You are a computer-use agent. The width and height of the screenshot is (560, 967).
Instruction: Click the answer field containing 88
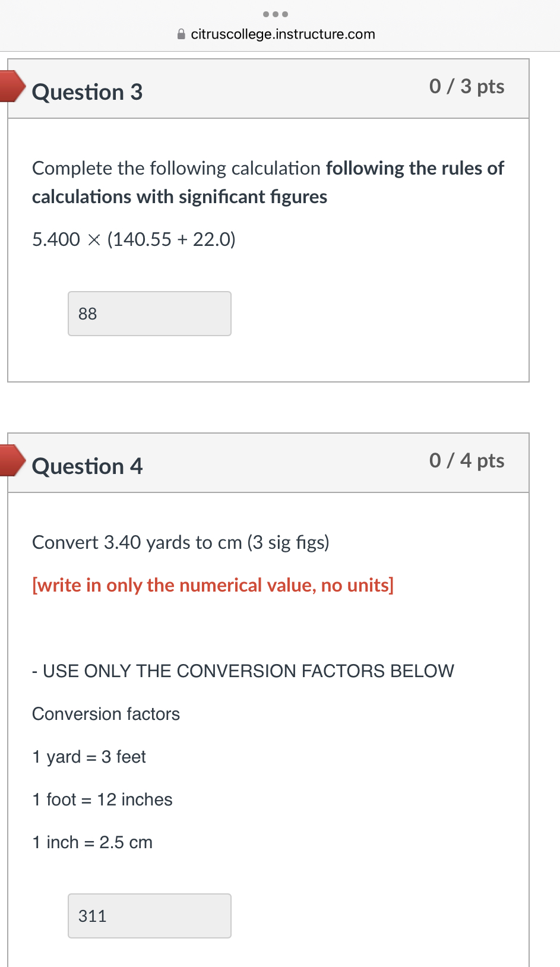point(149,314)
